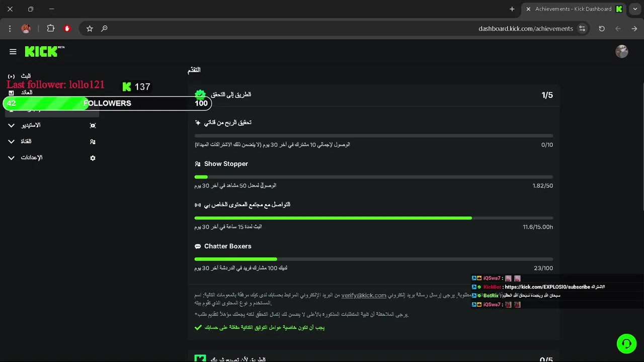Image resolution: width=644 pixels, height=362 pixels.
Task: Expand the القناة sidebar section
Action: 12,141
